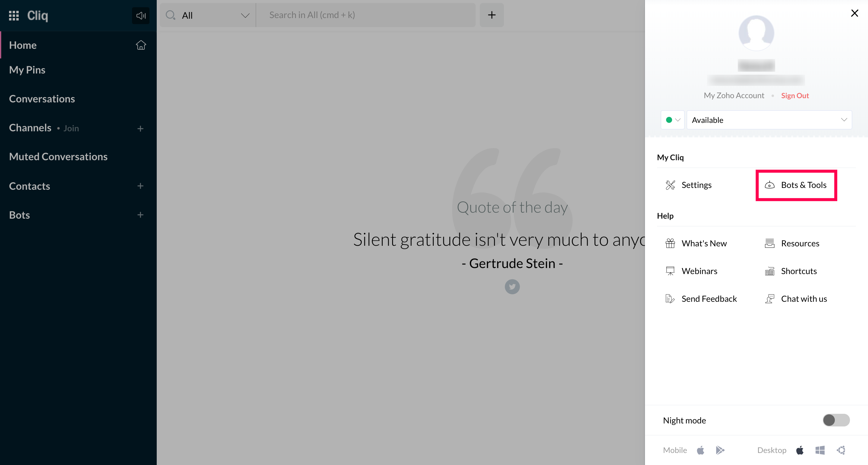Focus the Search in All input field

click(x=366, y=15)
